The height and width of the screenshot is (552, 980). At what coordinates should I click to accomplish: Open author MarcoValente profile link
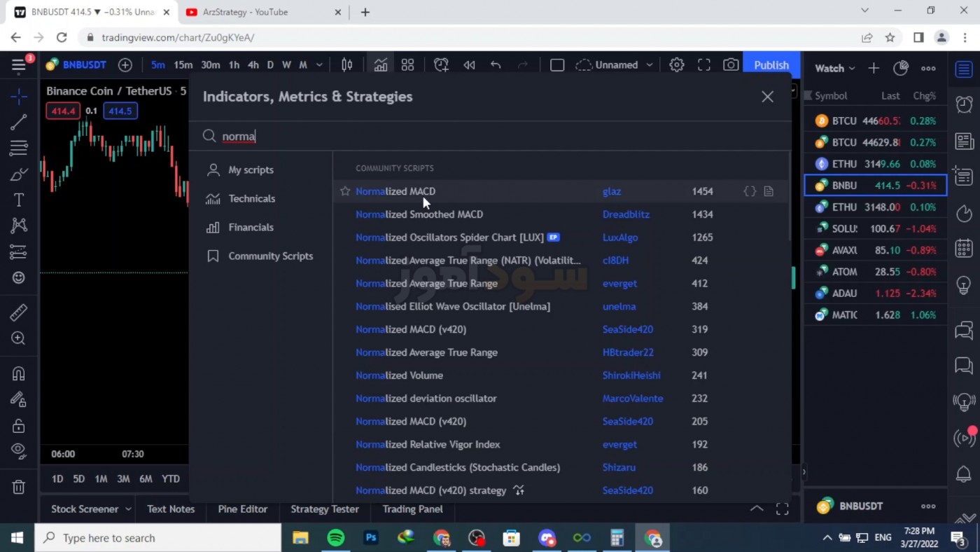[633, 399]
